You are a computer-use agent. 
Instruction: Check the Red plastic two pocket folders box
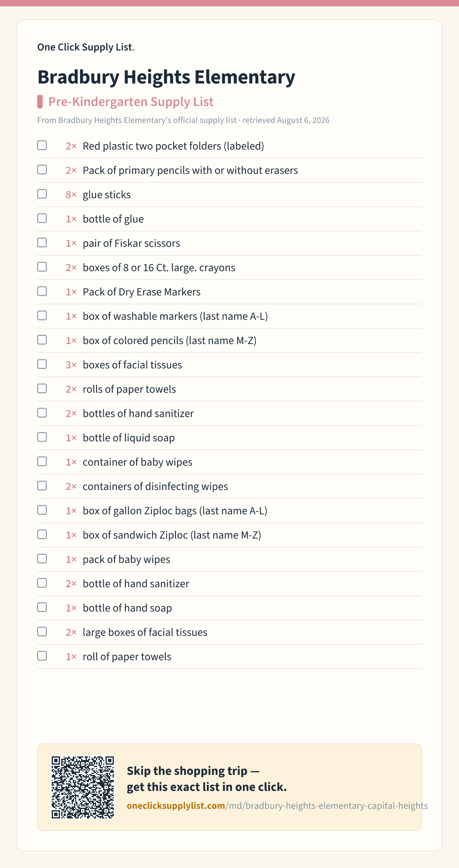(42, 145)
